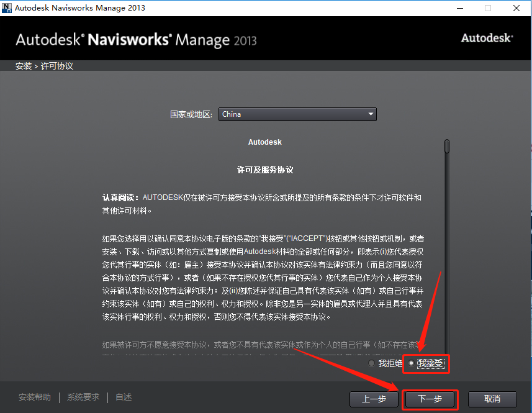Select the 我拒绝 (I reject) radio button
Viewport: 532px width, 413px height.
coord(371,363)
